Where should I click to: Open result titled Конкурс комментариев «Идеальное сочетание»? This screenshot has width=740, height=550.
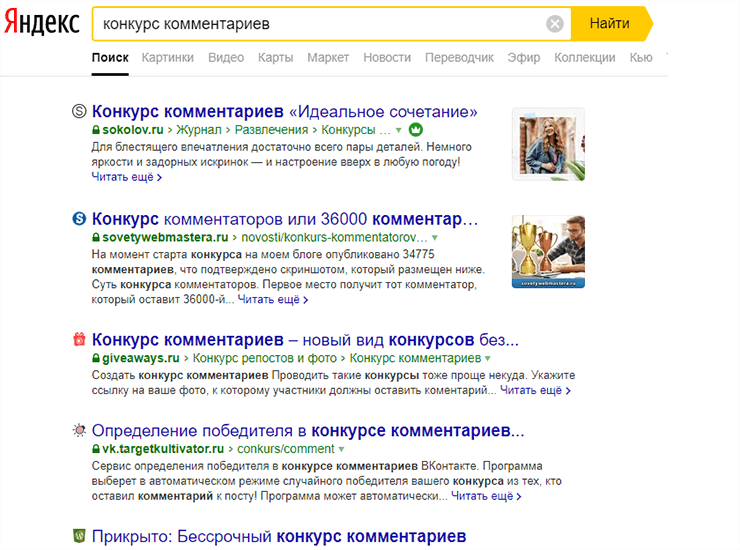(x=285, y=111)
